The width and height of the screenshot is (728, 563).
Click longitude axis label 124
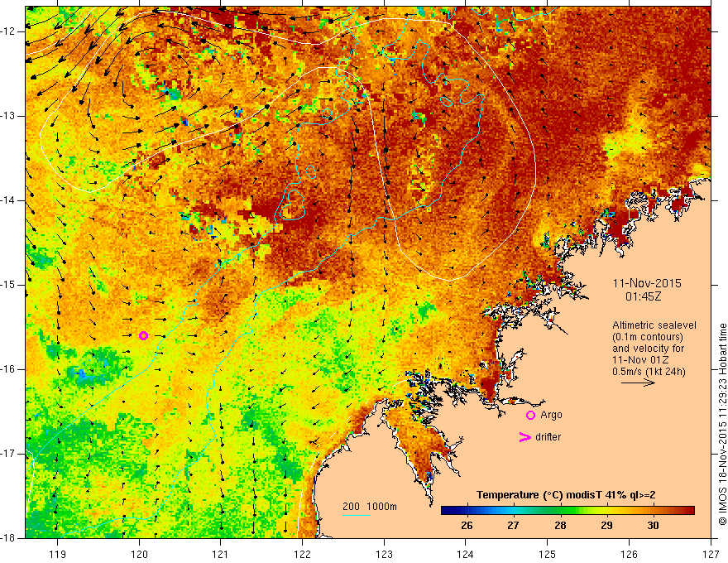466,554
